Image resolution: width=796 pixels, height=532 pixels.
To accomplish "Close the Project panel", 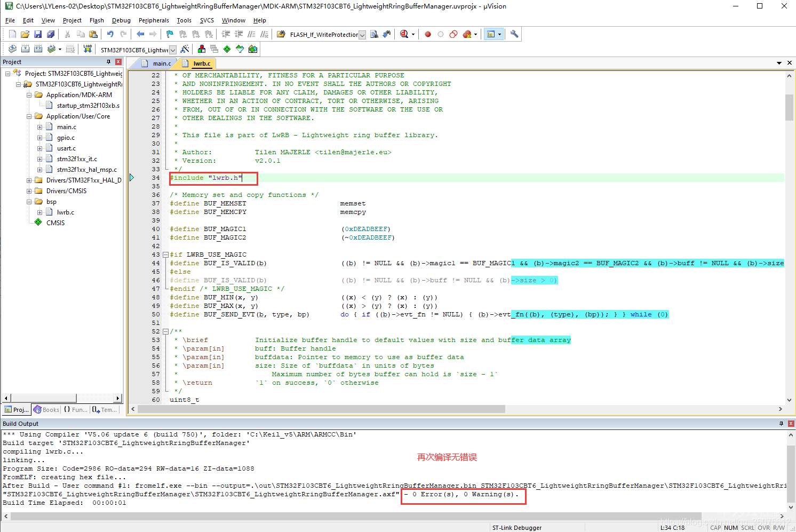I will [x=118, y=62].
